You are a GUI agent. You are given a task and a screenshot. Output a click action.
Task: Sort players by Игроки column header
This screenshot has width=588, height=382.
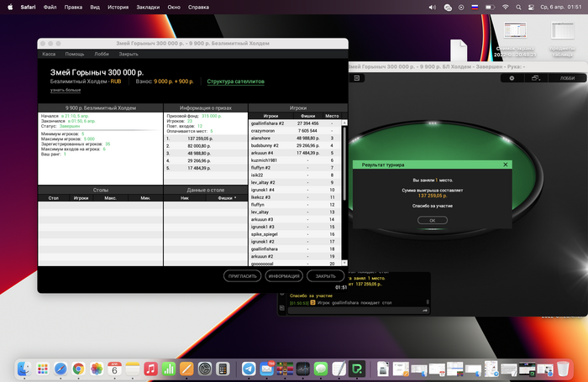point(270,116)
